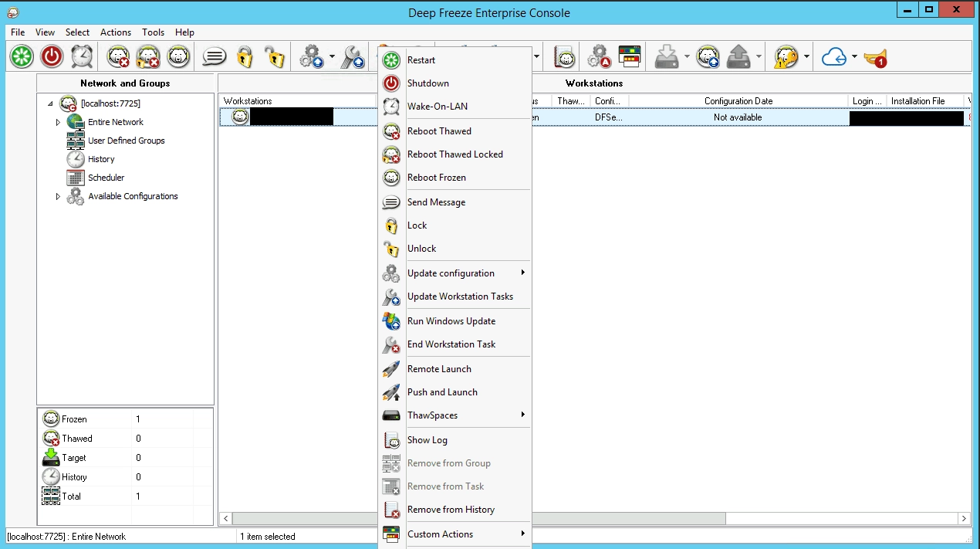The height and width of the screenshot is (549, 980).
Task: Open the Custom Actions submenu entry
Action: point(455,534)
